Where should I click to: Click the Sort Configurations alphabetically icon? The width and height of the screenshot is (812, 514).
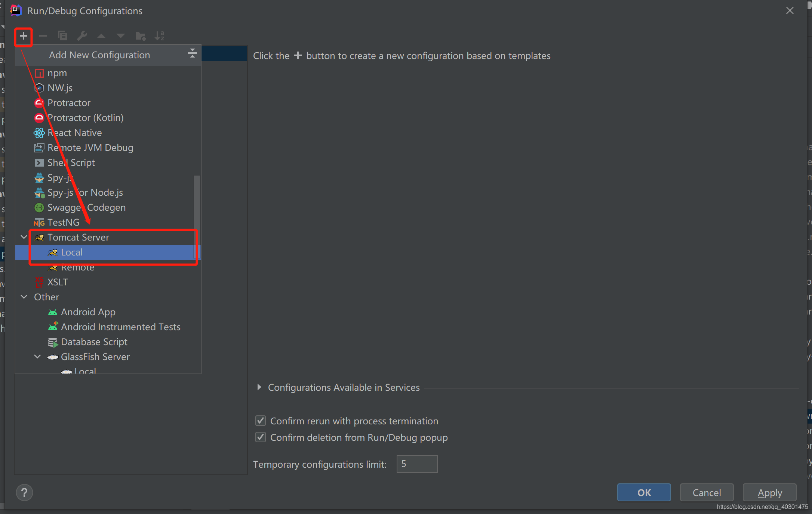point(160,36)
